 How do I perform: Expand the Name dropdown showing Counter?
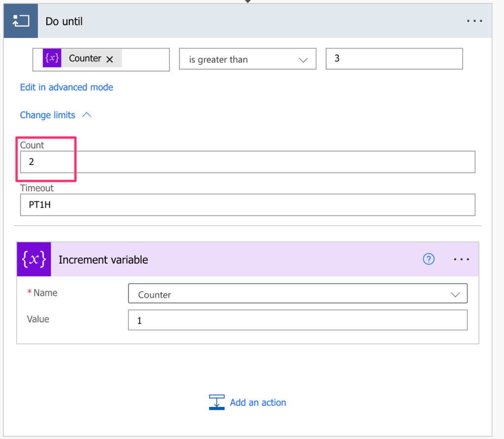pos(298,293)
